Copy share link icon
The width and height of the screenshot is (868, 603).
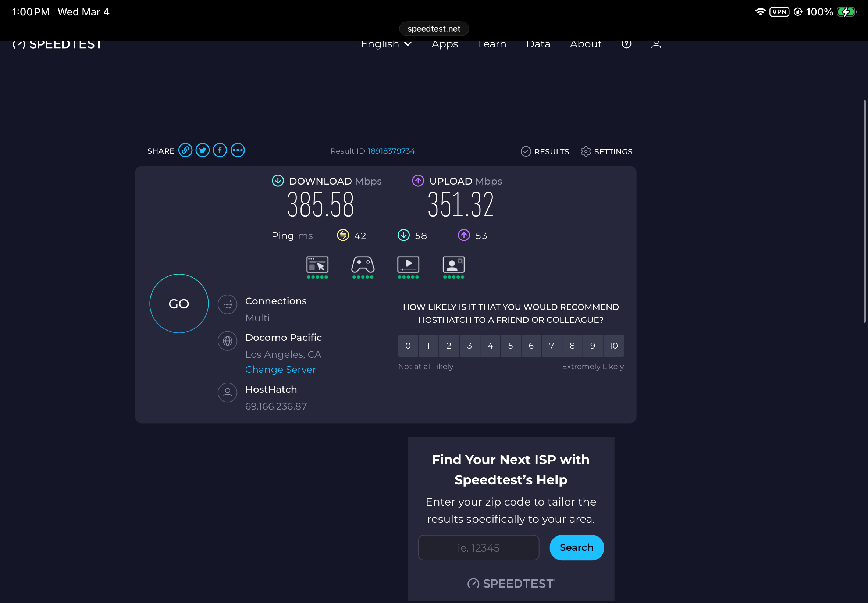(185, 150)
